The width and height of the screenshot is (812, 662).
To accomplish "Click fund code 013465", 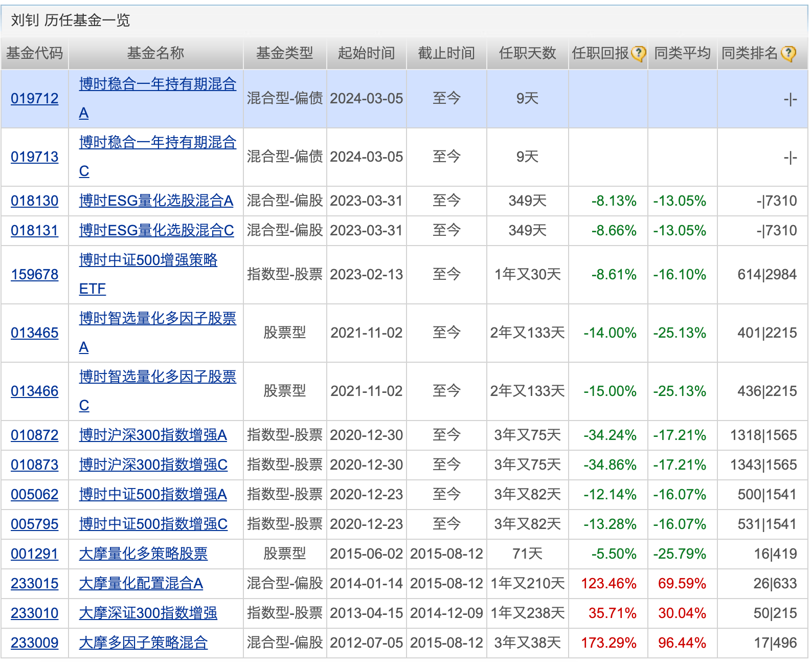I will point(34,333).
